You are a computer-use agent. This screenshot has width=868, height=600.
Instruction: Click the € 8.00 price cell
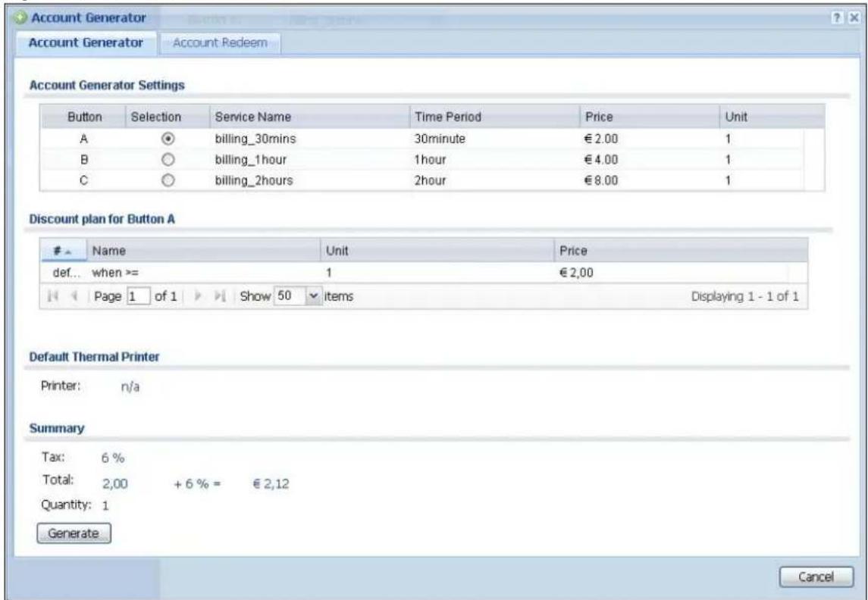pos(600,181)
